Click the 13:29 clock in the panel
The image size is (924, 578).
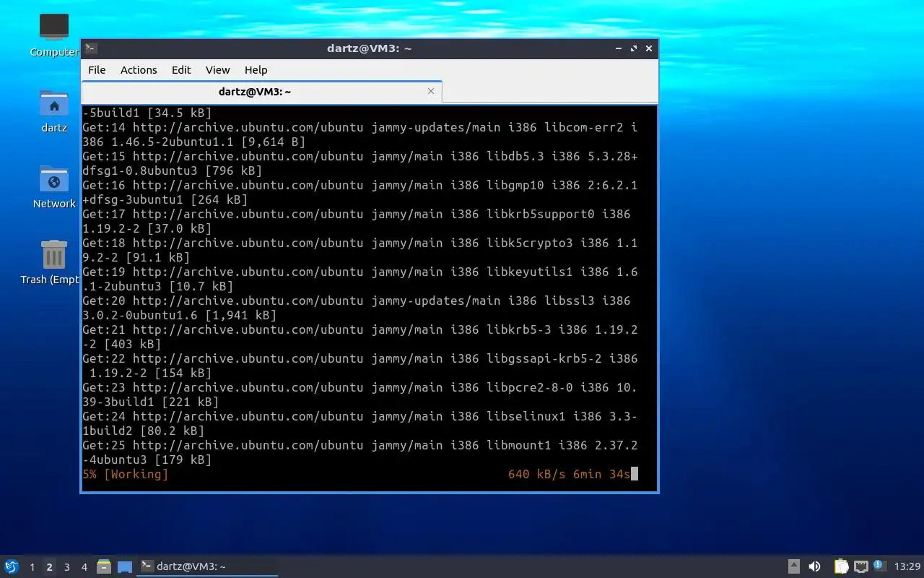[x=907, y=566]
